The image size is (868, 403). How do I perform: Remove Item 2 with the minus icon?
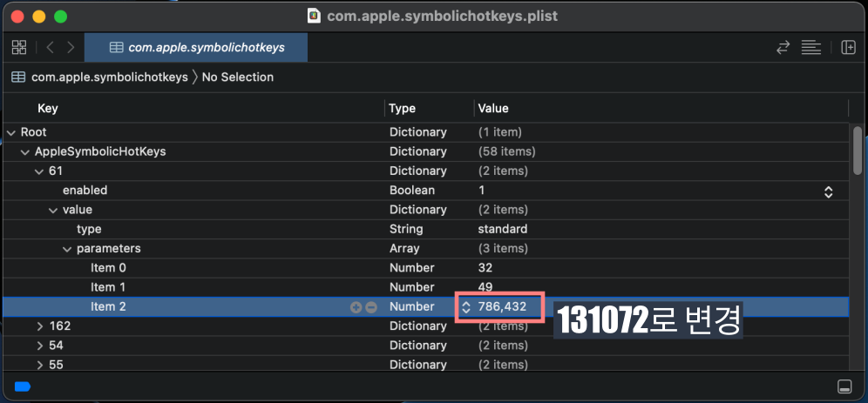[371, 306]
